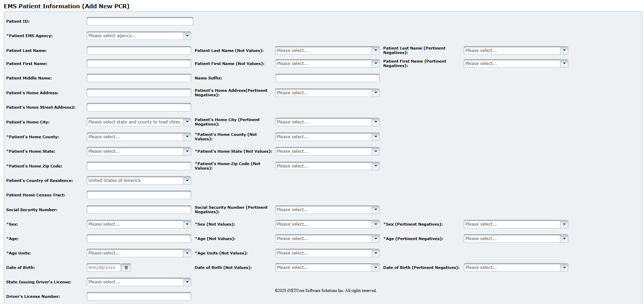
Task: Click the Date of Birth mm/dd/yyyy field
Action: (104, 268)
